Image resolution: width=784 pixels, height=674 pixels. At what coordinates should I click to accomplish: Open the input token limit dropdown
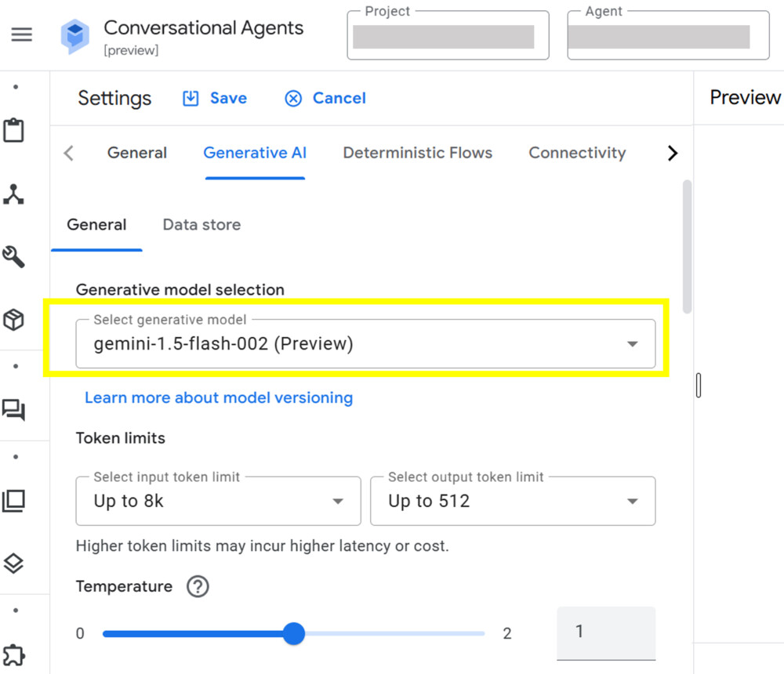tap(218, 502)
